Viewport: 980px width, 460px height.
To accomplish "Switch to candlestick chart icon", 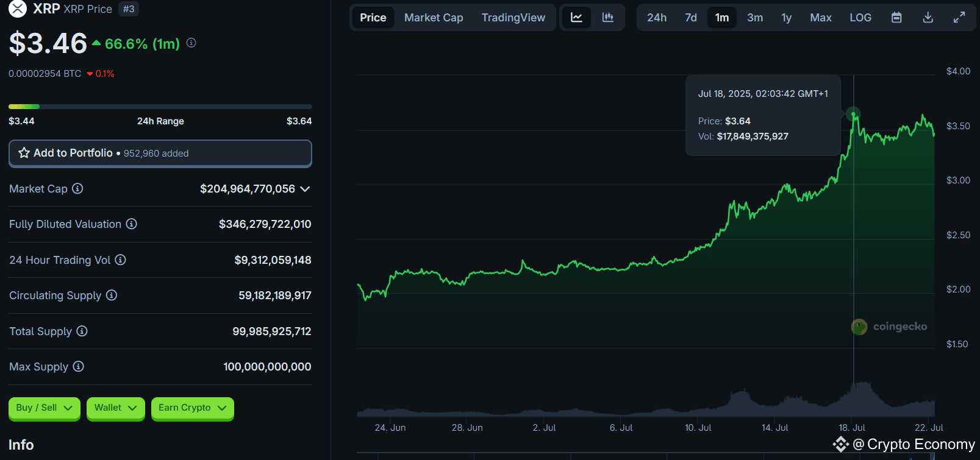I will (608, 18).
